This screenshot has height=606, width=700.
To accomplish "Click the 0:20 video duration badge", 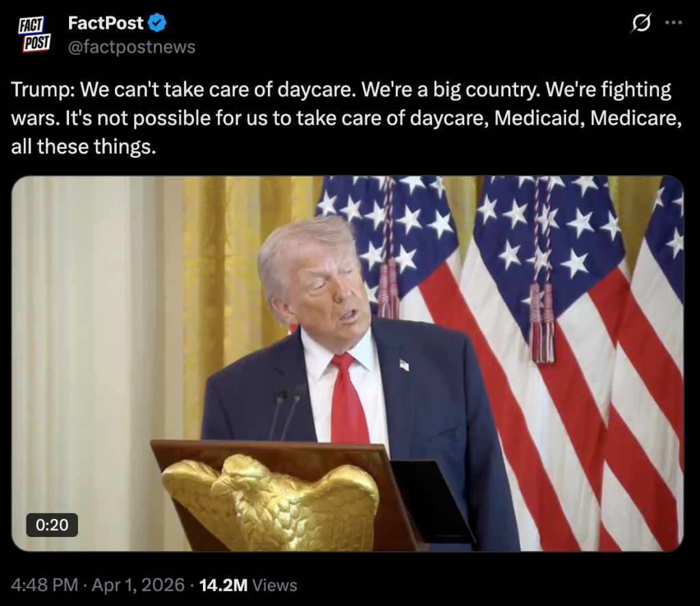I will point(52,525).
